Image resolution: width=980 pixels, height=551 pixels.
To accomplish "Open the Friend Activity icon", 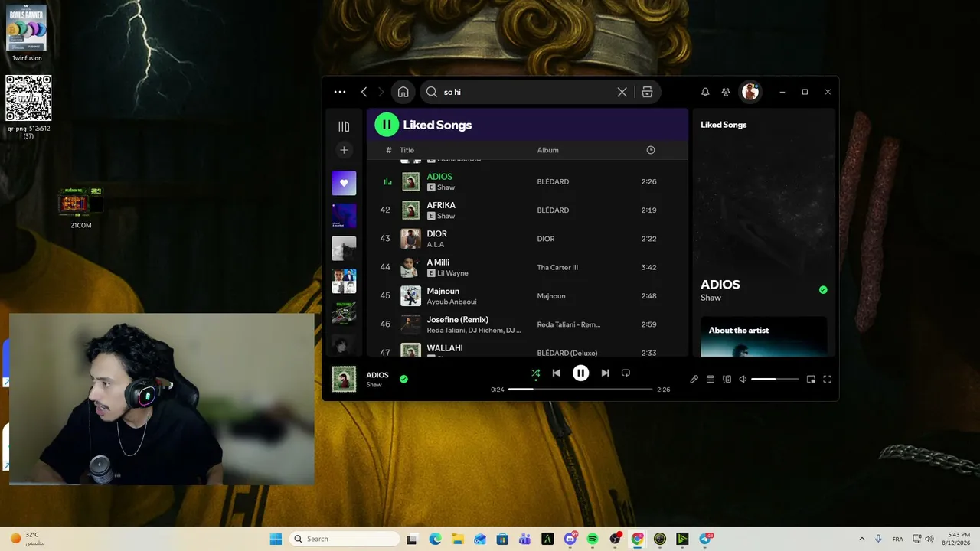I will [726, 92].
